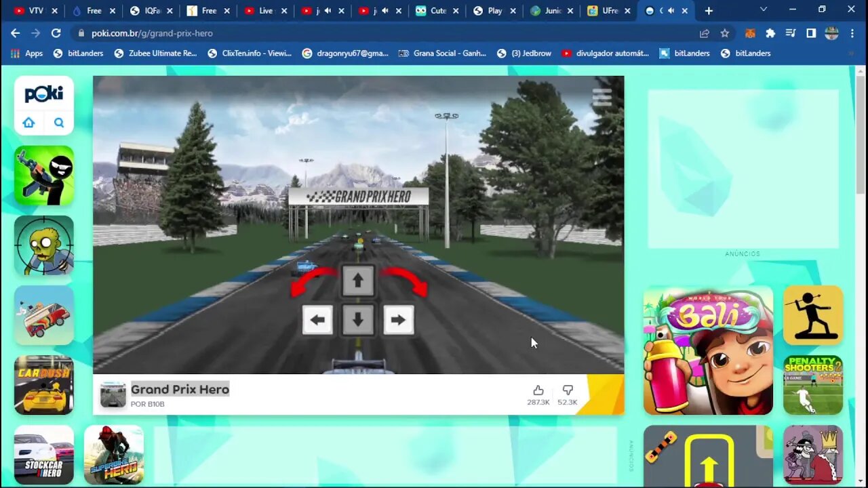Open Stockcar Hero game thumbnail
The image size is (868, 488).
pyautogui.click(x=44, y=455)
